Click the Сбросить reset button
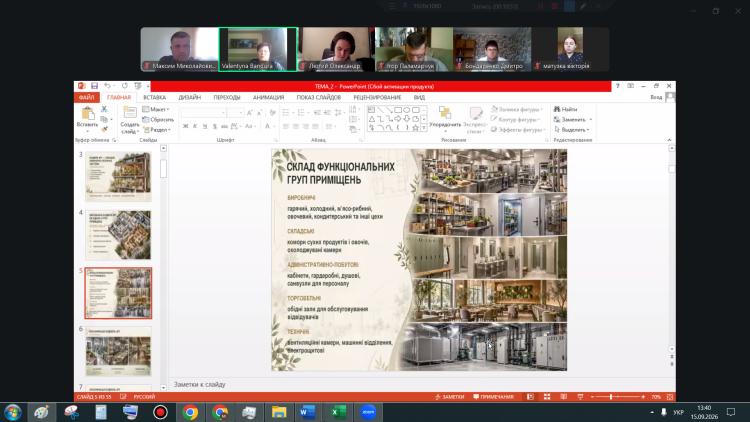This screenshot has width=750, height=422. click(158, 120)
